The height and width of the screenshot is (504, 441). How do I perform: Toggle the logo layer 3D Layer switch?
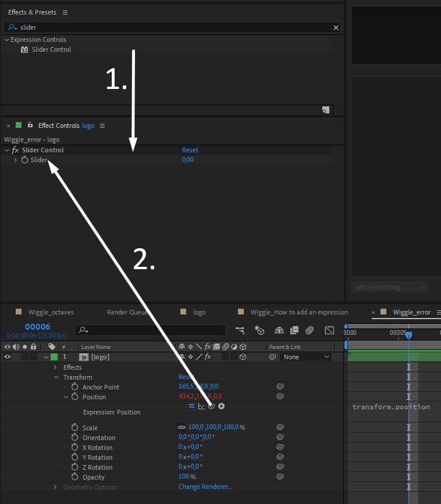point(243,357)
